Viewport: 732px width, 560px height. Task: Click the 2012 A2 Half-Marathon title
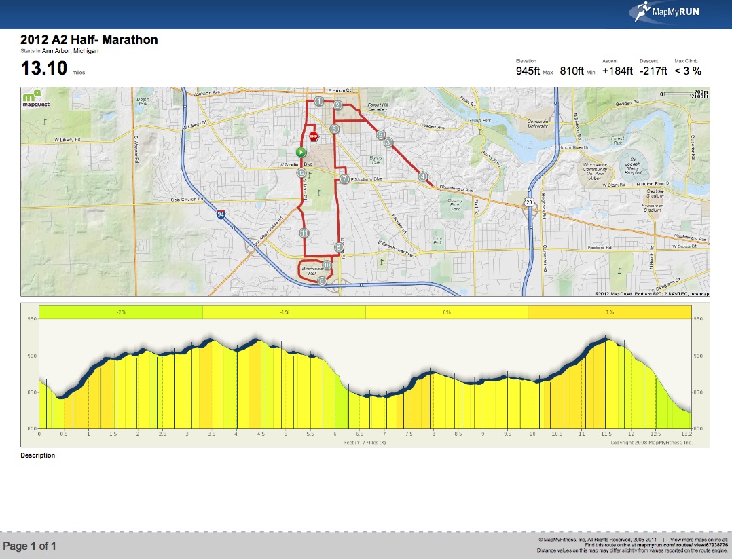tap(88, 40)
